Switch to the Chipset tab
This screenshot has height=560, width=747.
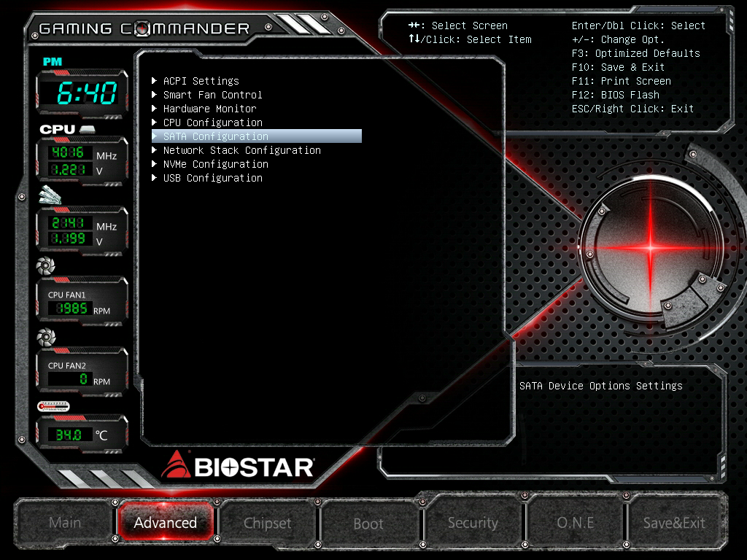click(x=267, y=524)
